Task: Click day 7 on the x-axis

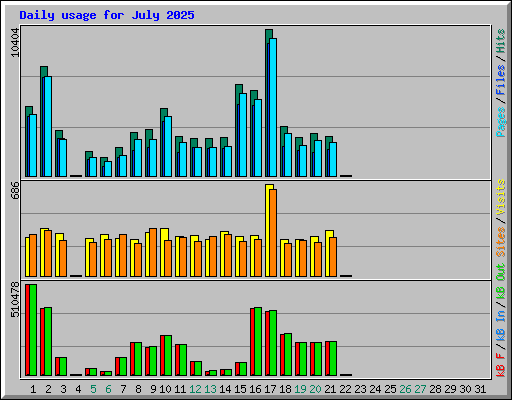Action: click(x=123, y=389)
